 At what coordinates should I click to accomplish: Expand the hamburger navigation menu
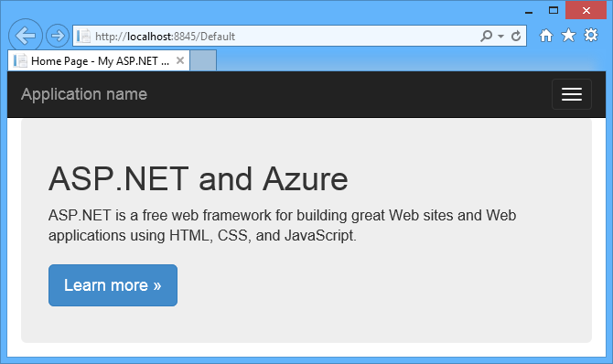tap(572, 94)
